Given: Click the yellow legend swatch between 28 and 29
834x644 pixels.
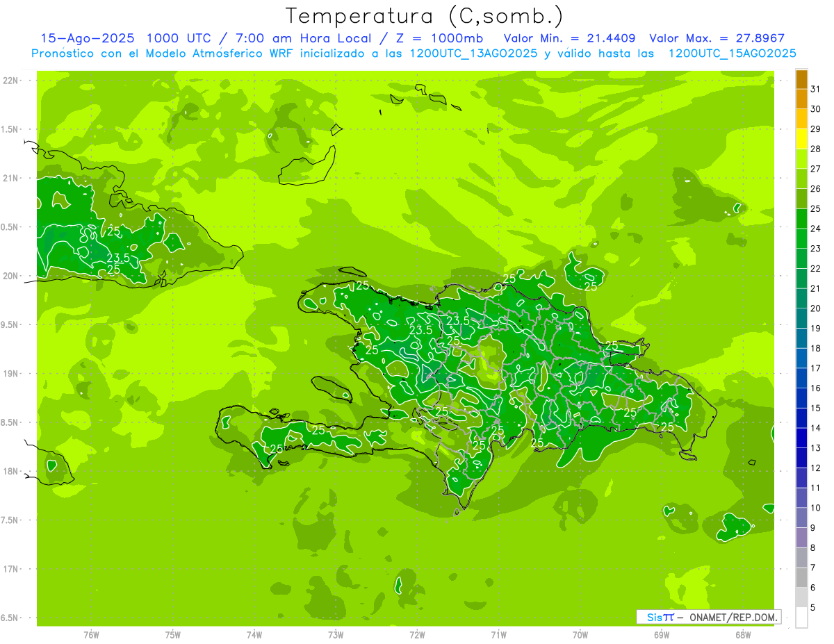Looking at the screenshot, I should pyautogui.click(x=801, y=138).
